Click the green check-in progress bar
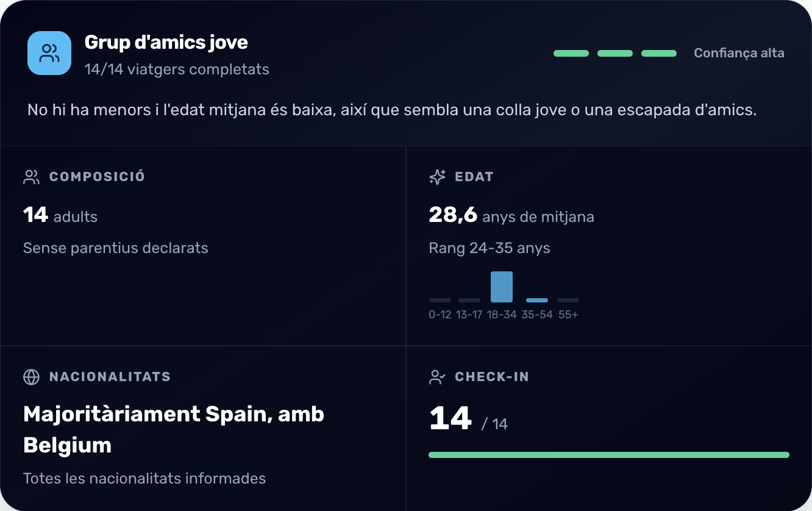The width and height of the screenshot is (812, 511). pos(608,455)
